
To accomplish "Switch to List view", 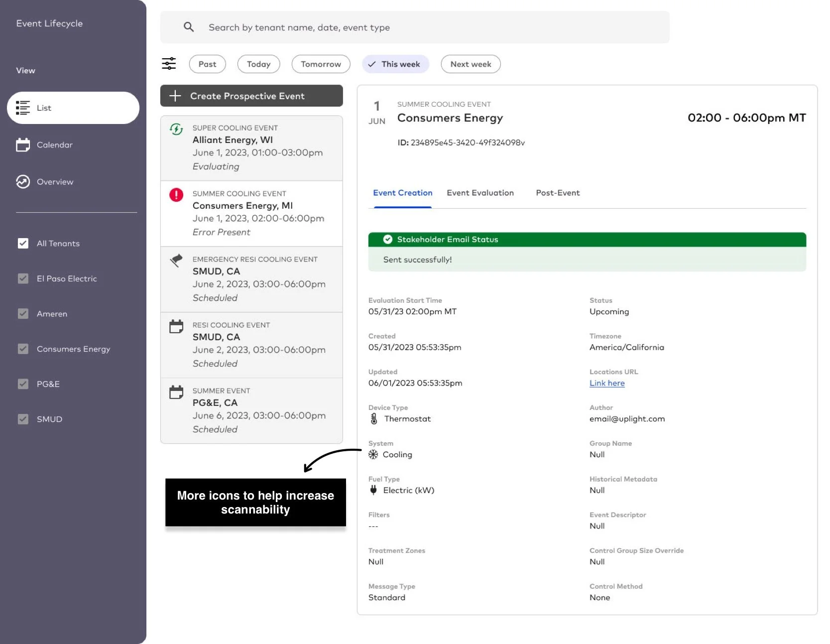I will click(73, 108).
